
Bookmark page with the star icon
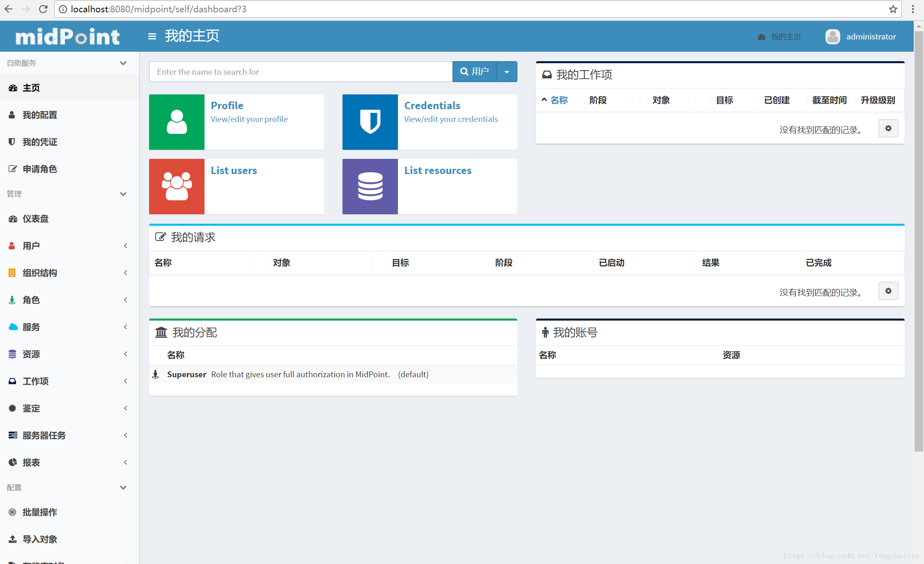click(893, 9)
